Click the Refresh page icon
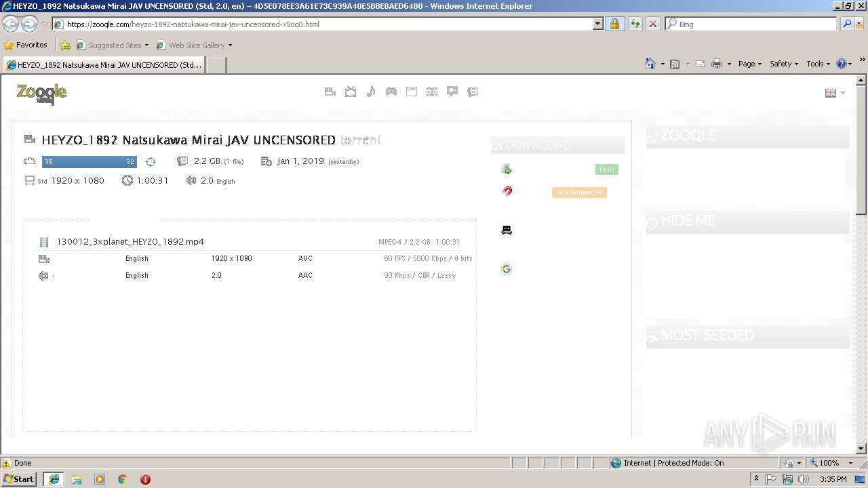This screenshot has width=868, height=488. (x=635, y=24)
